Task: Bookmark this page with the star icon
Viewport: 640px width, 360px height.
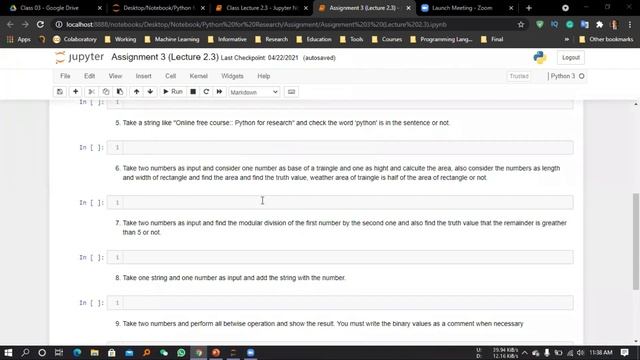Action: 521,24
